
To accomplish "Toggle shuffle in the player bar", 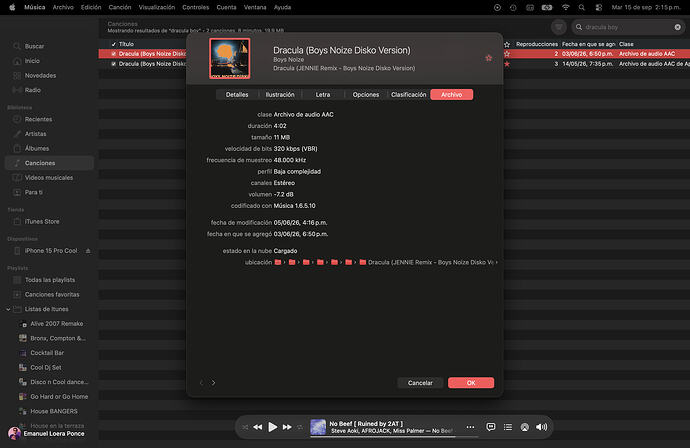I will (x=245, y=427).
